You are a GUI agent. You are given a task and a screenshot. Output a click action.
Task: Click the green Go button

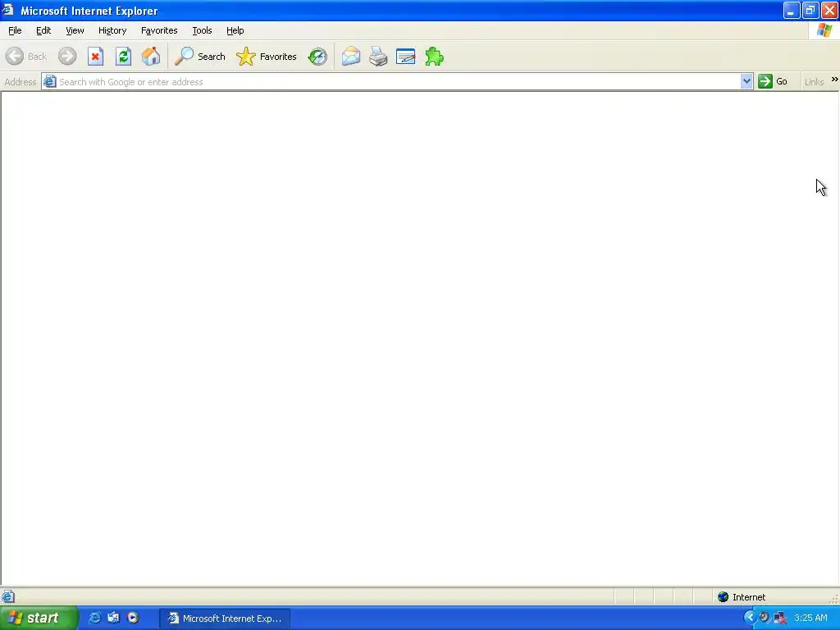(773, 81)
